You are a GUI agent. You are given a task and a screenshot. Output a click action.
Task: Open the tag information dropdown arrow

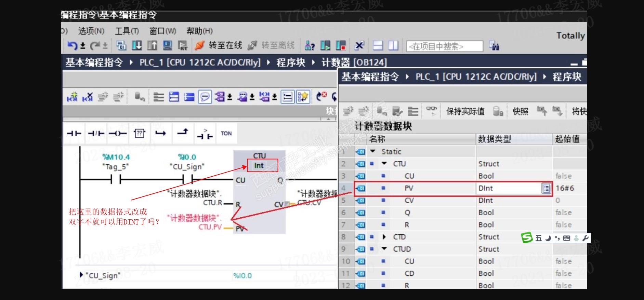pyautogui.click(x=252, y=97)
